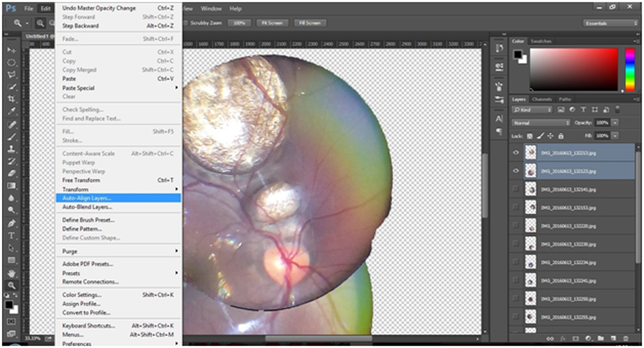
Task: Show the IMG_20160613_132220.jpg layer
Action: pyautogui.click(x=516, y=226)
